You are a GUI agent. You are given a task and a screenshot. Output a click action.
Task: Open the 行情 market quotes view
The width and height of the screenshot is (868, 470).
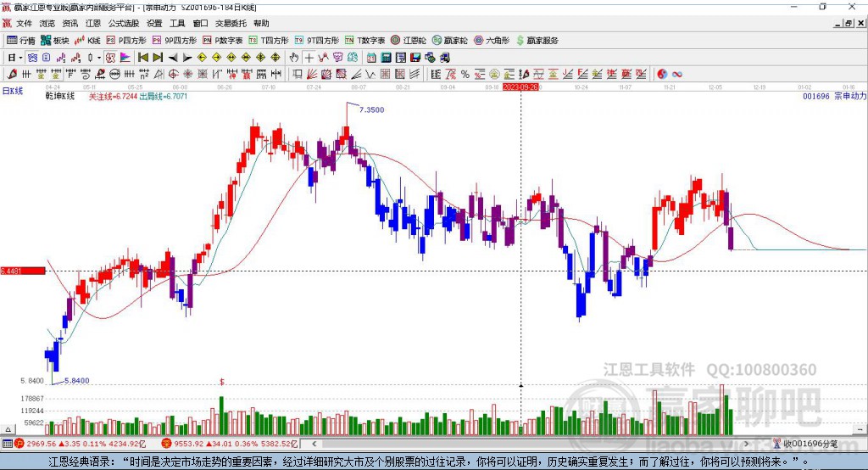pyautogui.click(x=21, y=41)
